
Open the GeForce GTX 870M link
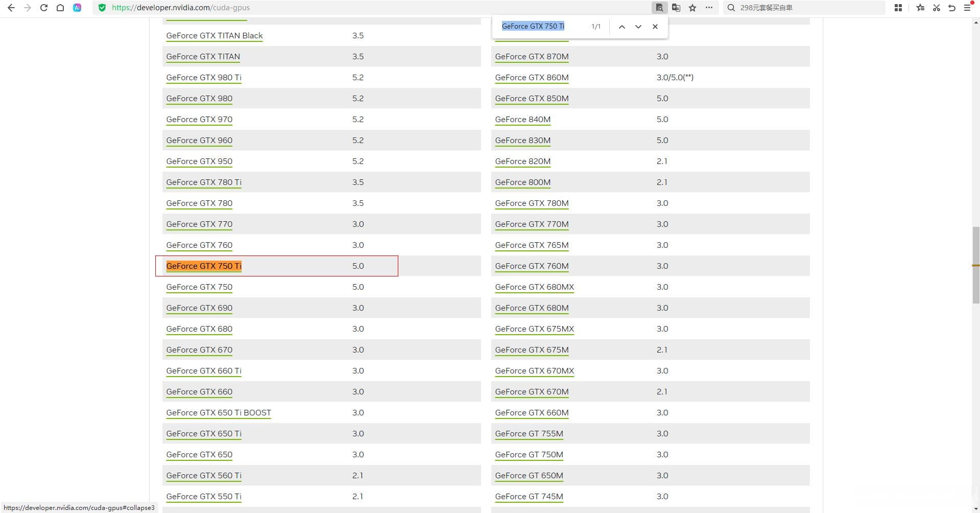(x=532, y=56)
